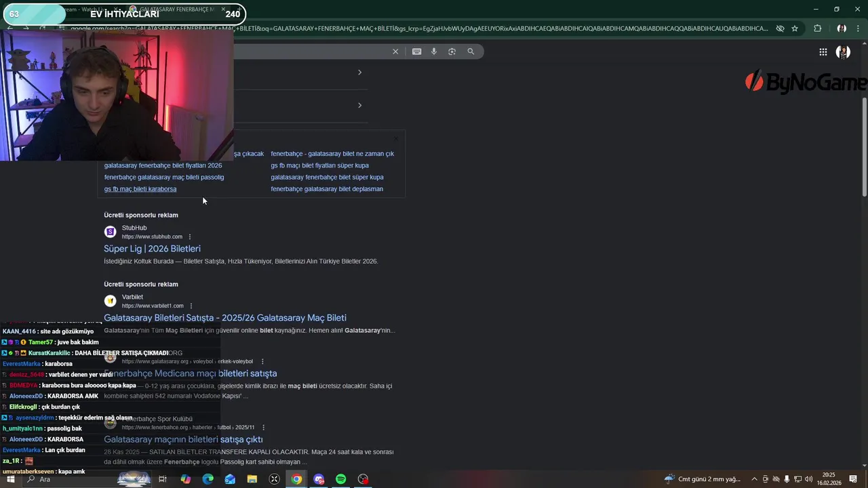This screenshot has width=868, height=488.
Task: Open the Google apps grid
Action: 823,52
